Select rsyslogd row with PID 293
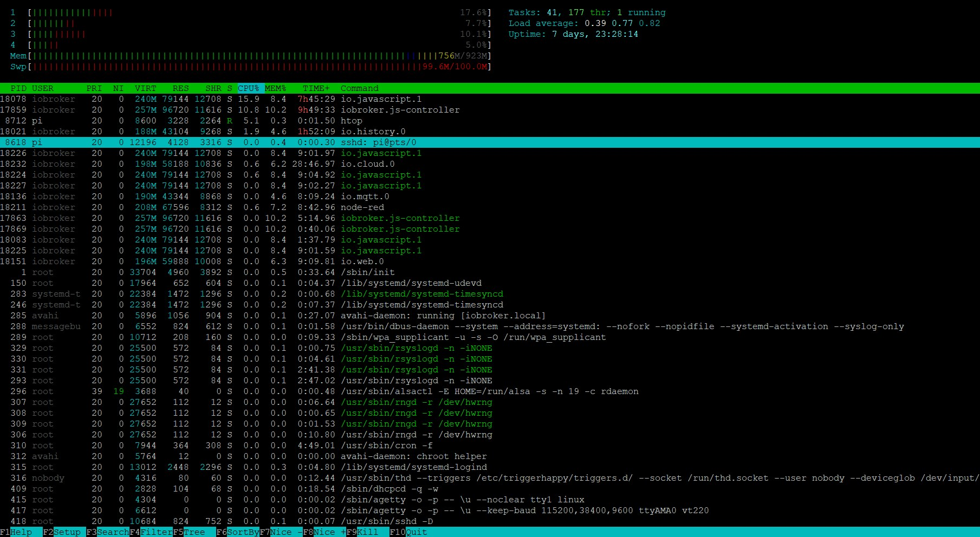This screenshot has height=537, width=980. pyautogui.click(x=490, y=381)
